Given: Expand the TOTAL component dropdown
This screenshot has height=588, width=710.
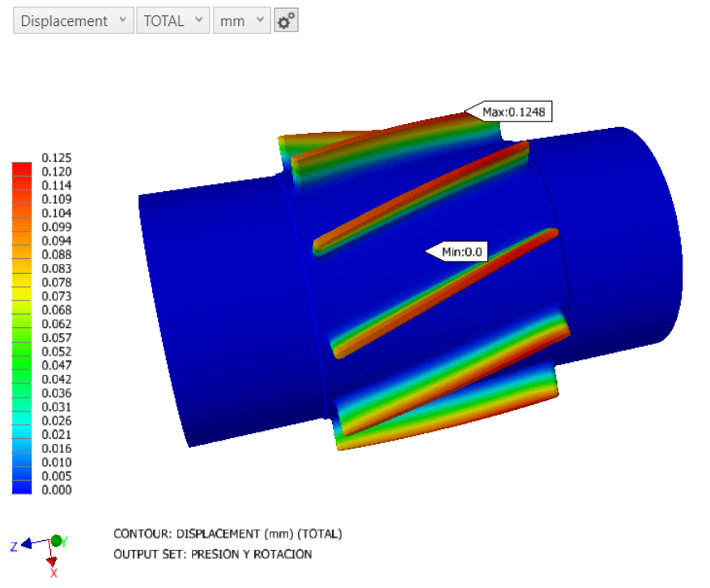Looking at the screenshot, I should pyautogui.click(x=172, y=21).
